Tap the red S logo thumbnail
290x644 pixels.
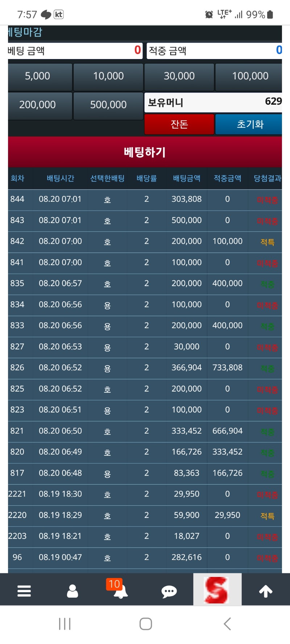[217, 589]
